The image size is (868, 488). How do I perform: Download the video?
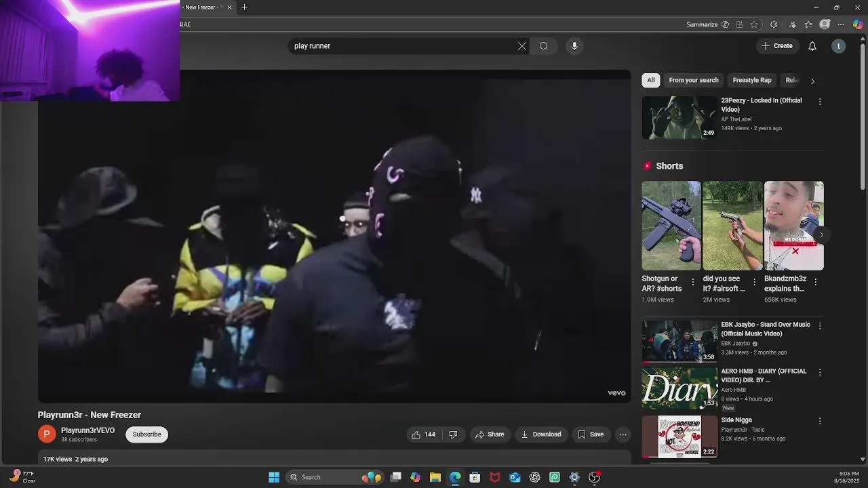click(x=541, y=434)
